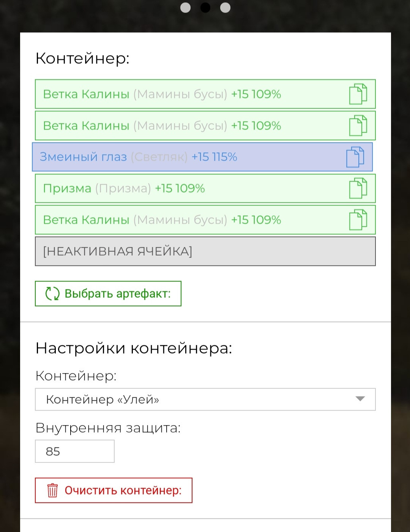Select the topmost Ветка Калины artifact row

pyautogui.click(x=205, y=94)
